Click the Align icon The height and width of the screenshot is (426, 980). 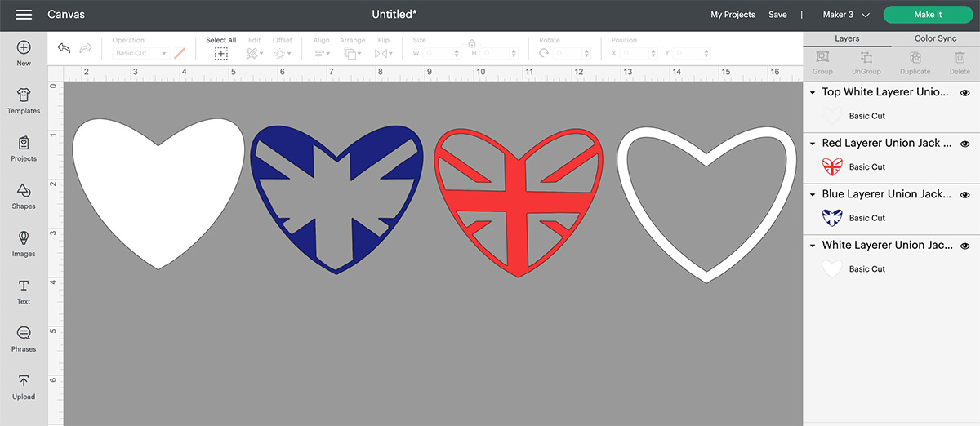[x=321, y=53]
